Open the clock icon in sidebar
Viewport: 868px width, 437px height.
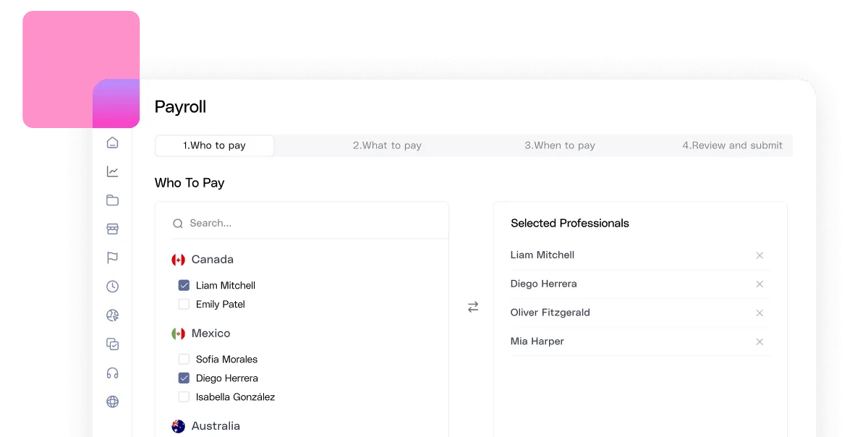click(112, 287)
